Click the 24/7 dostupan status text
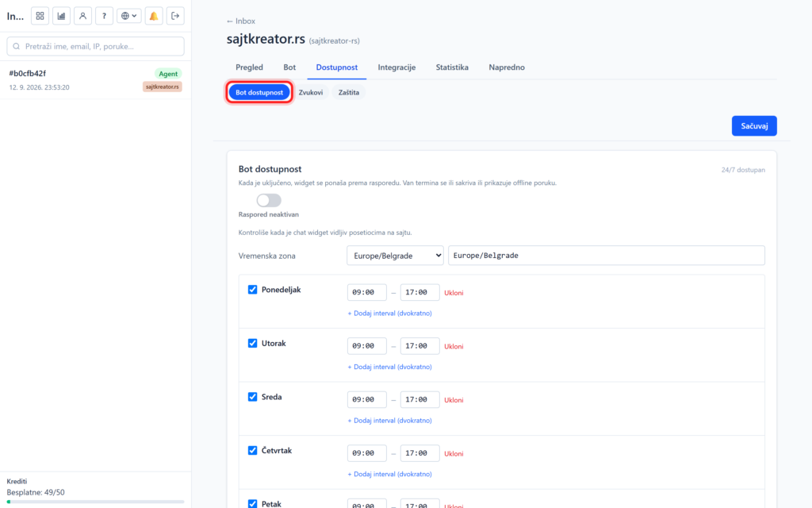Screen dimensions: 812x508 coord(743,170)
